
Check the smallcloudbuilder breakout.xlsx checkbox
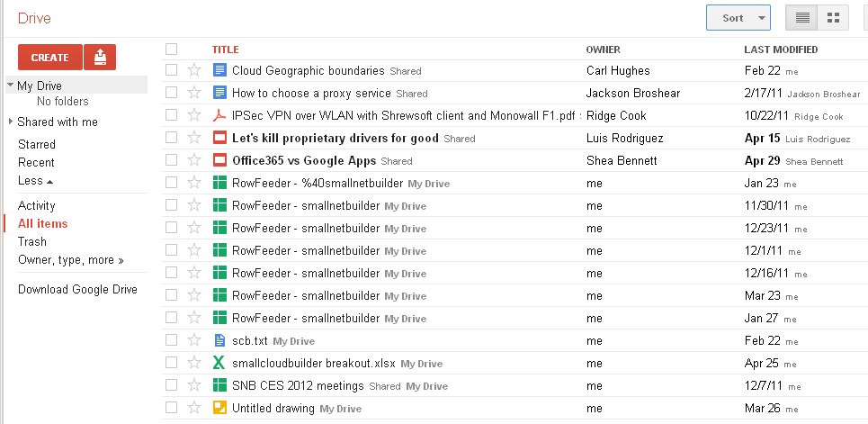171,363
